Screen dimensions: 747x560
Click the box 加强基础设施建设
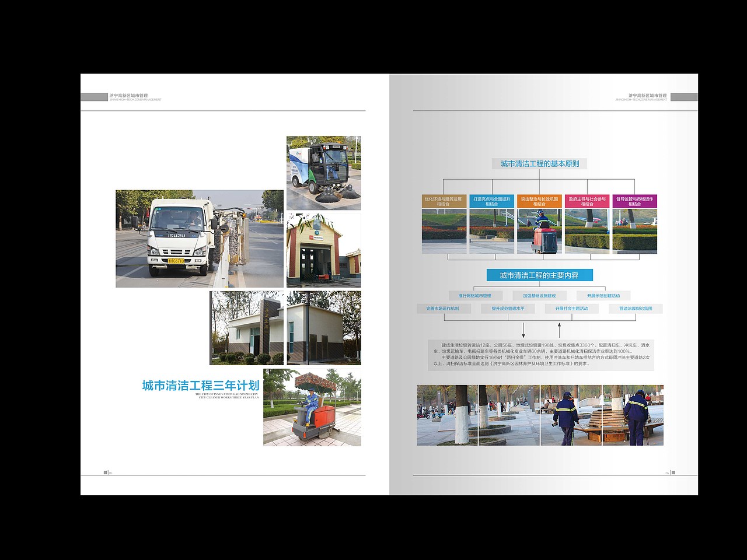click(539, 296)
